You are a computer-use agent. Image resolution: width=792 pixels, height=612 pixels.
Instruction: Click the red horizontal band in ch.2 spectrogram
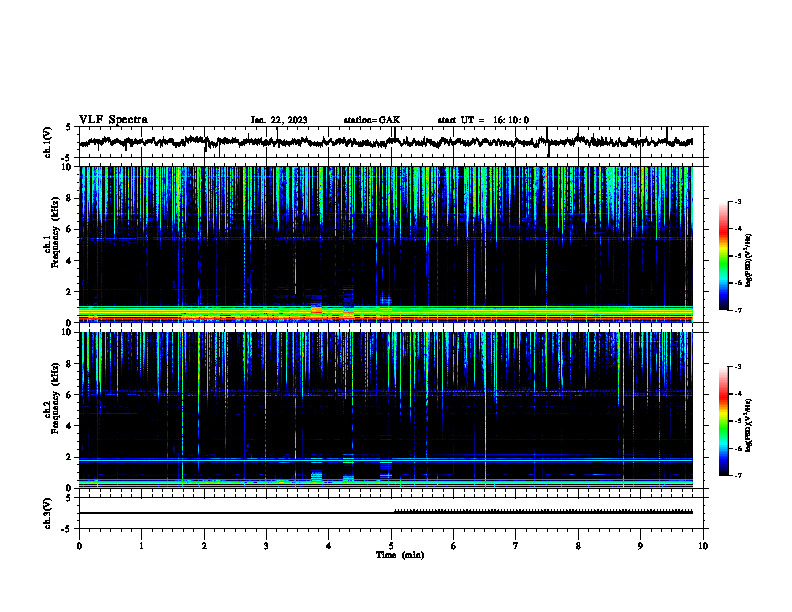[386, 480]
